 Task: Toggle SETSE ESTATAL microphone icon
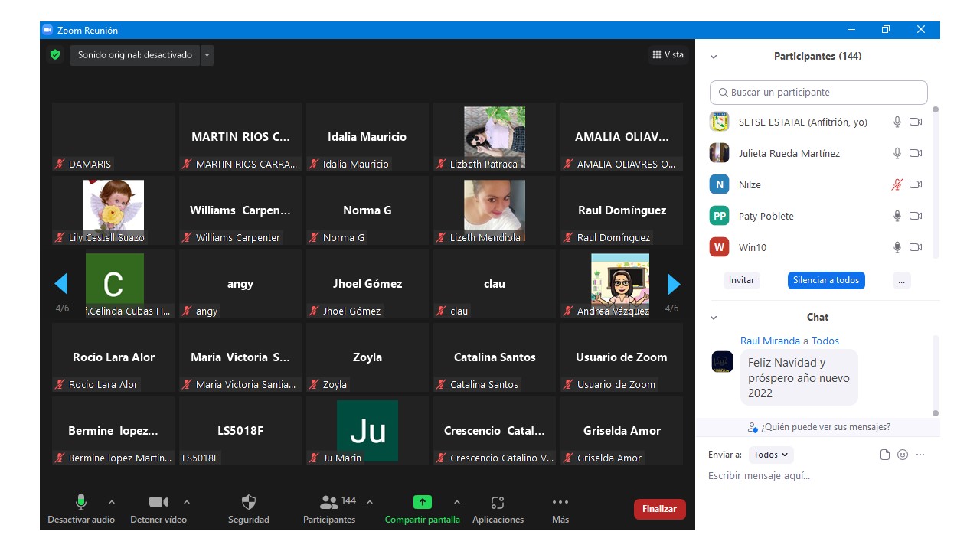(x=897, y=122)
